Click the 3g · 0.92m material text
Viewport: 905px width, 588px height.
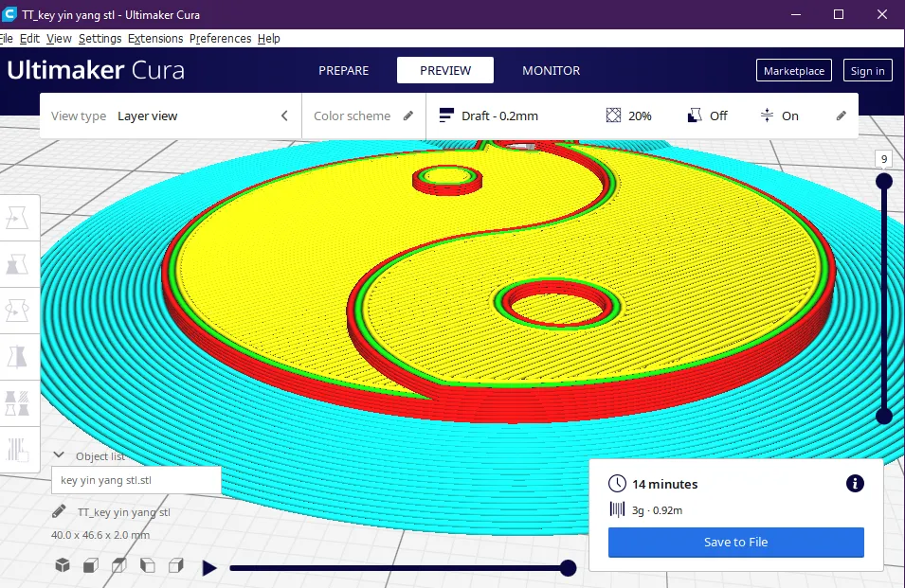[x=657, y=510]
